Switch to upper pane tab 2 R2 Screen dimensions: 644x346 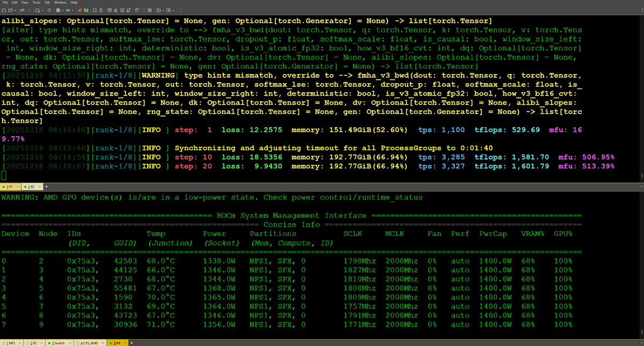(x=32, y=187)
